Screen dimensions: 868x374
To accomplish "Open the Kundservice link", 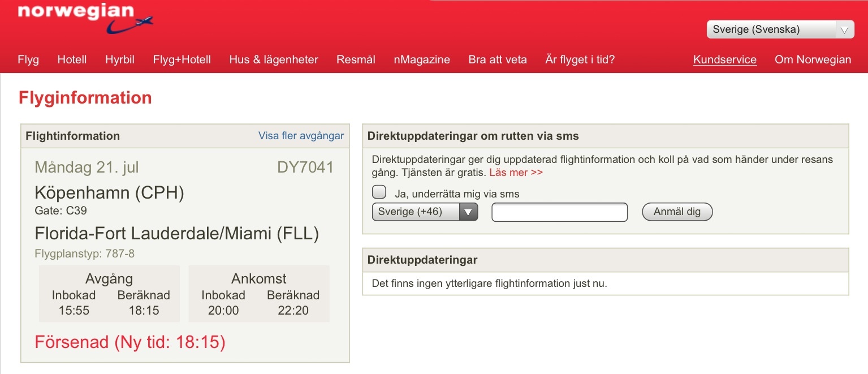I will point(725,59).
